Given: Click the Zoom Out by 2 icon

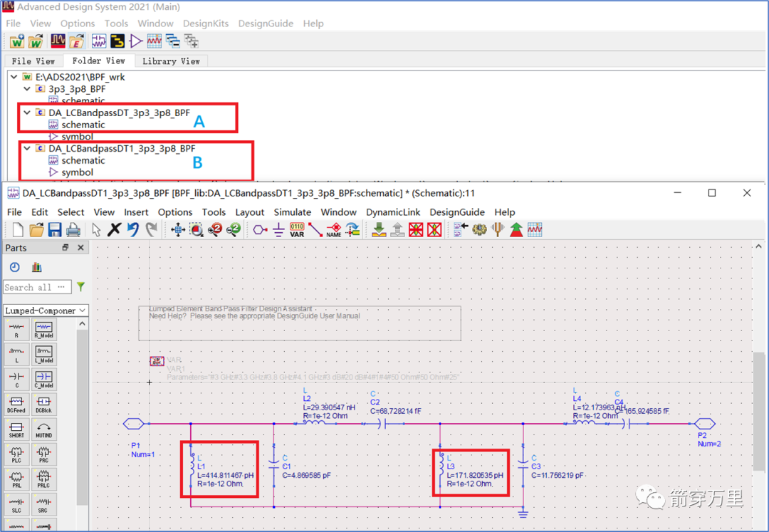Looking at the screenshot, I should point(234,229).
